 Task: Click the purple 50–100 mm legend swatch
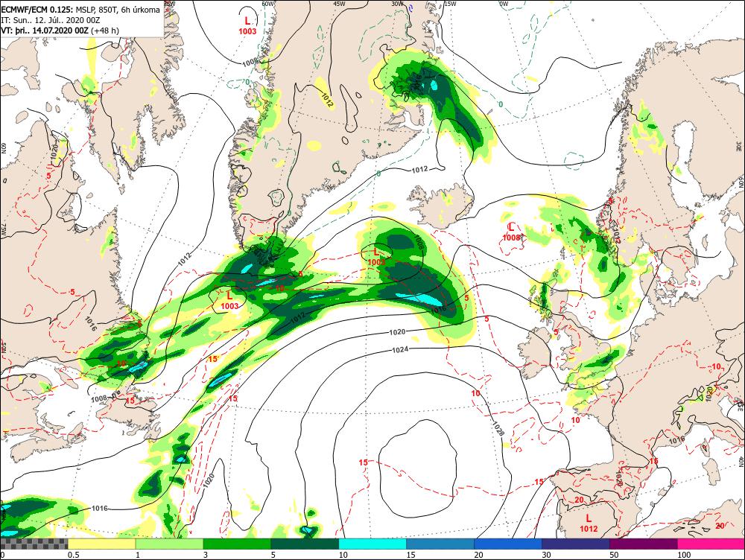[644, 544]
